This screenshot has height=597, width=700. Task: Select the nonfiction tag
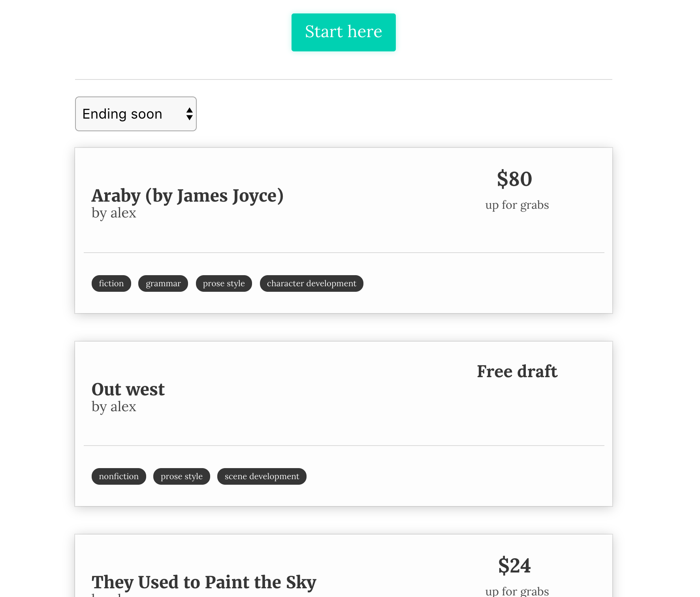[x=119, y=476]
